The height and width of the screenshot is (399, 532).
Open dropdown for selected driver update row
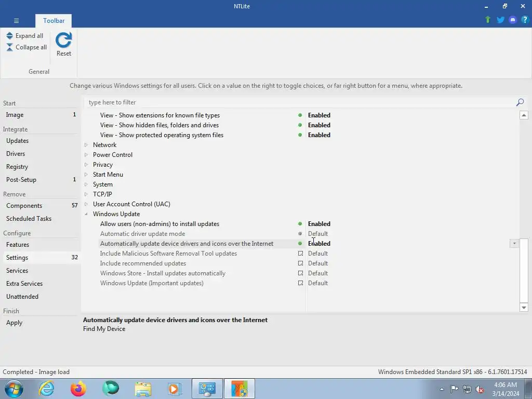(514, 243)
